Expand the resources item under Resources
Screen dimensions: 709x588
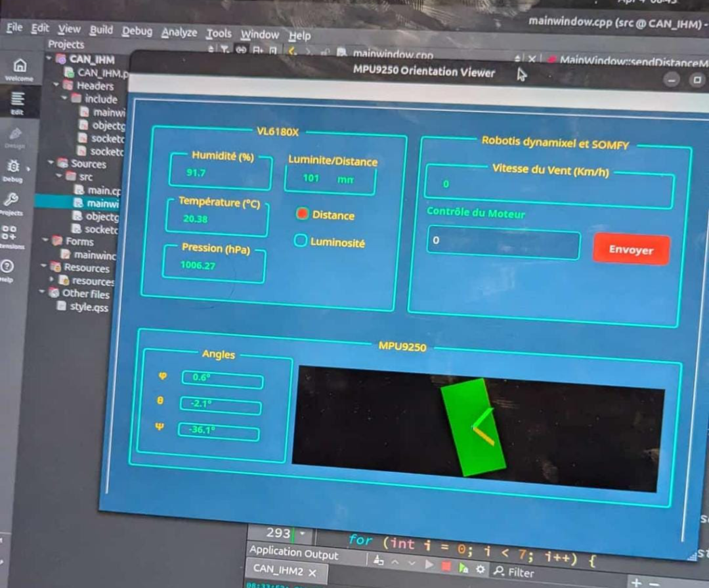point(51,279)
